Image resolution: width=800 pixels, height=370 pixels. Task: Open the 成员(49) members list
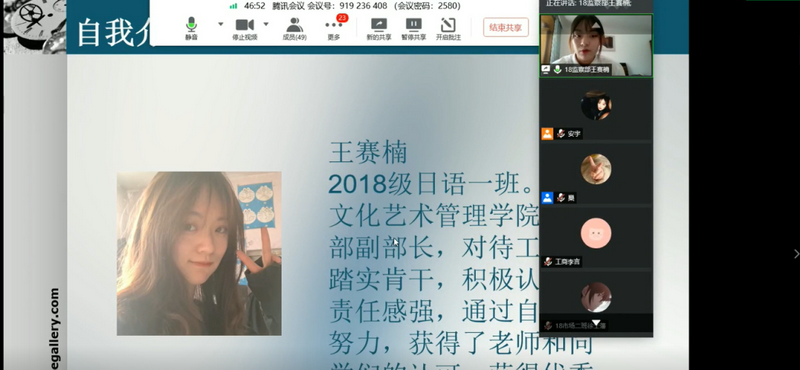[x=294, y=29]
